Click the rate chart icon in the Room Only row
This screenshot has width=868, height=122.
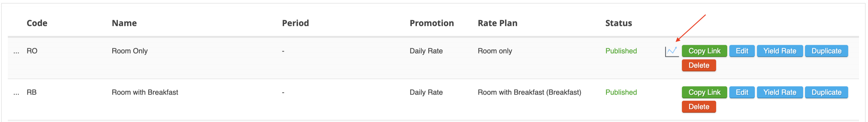tap(671, 51)
